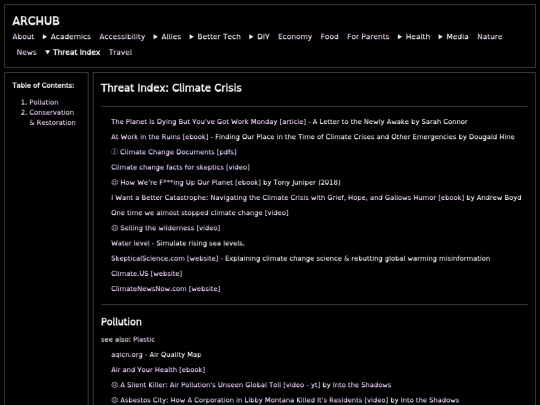The width and height of the screenshot is (540, 405).
Task: Open the Nature page
Action: [490, 37]
